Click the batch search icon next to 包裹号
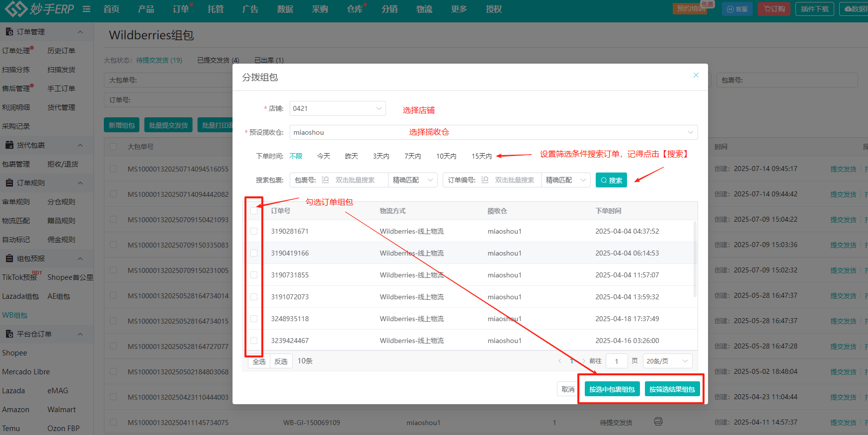 coord(325,180)
